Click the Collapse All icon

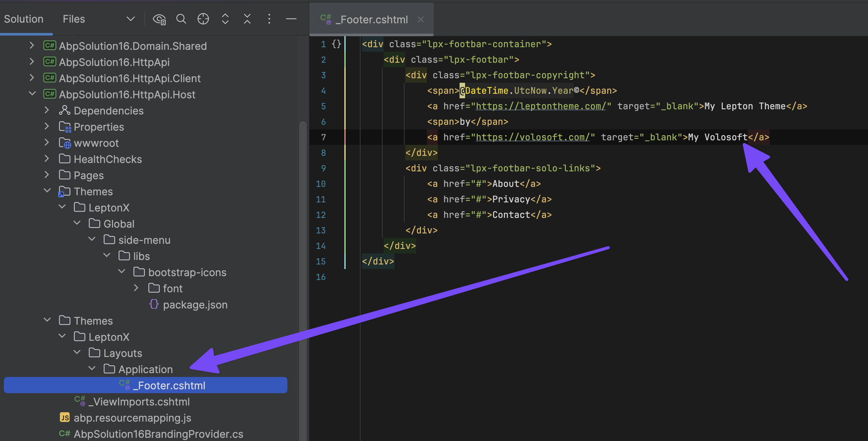[247, 19]
